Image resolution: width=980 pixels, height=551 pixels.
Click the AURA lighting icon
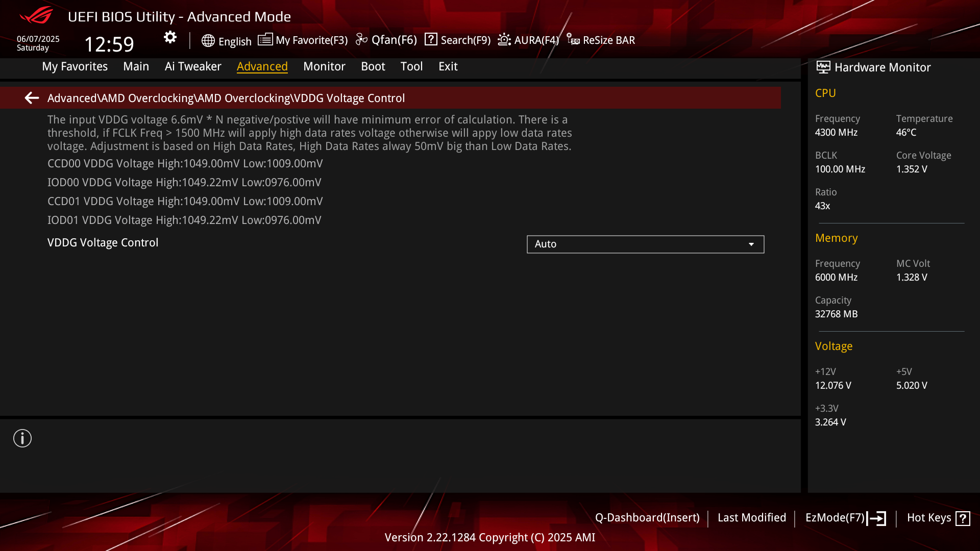[x=504, y=39]
